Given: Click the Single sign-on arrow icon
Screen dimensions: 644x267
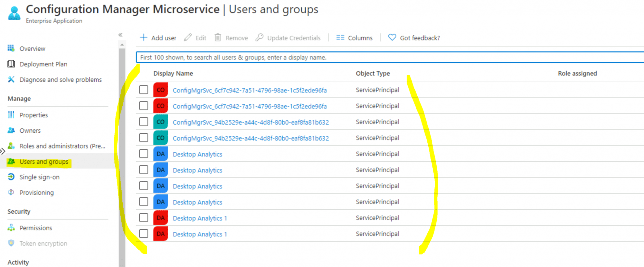Looking at the screenshot, I should (x=11, y=177).
